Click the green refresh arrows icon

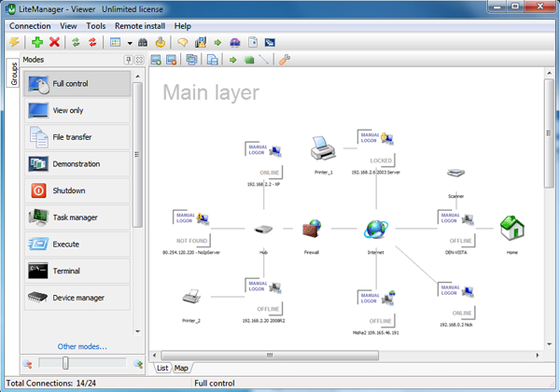pyautogui.click(x=76, y=43)
